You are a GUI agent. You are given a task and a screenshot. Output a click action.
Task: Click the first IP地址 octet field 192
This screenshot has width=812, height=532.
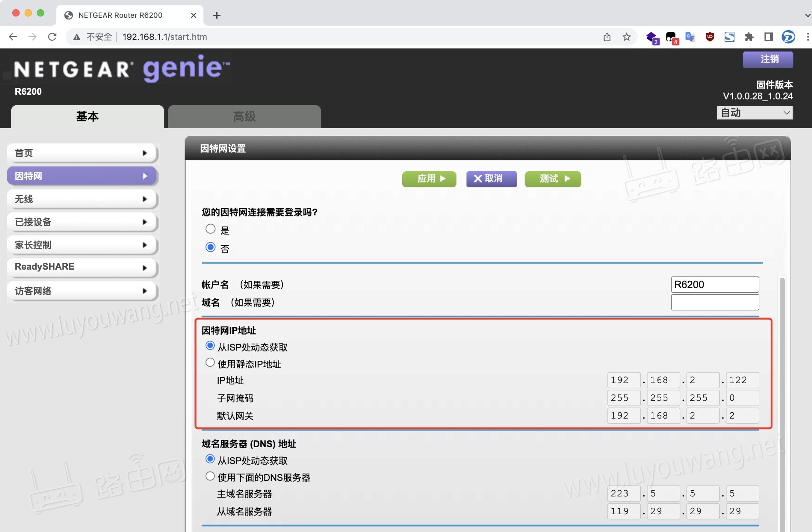pos(624,380)
